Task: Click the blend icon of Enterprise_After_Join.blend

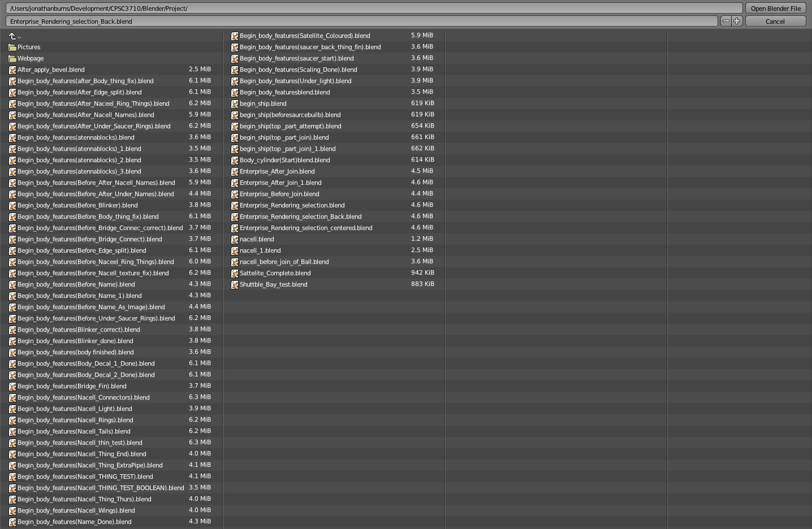Action: 234,171
